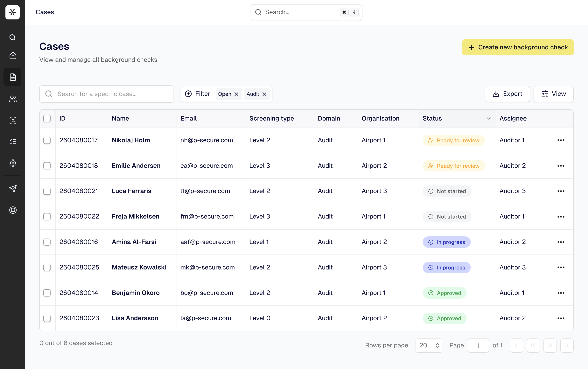Remove the Audit filter chip
This screenshot has width=588, height=369.
click(x=264, y=94)
